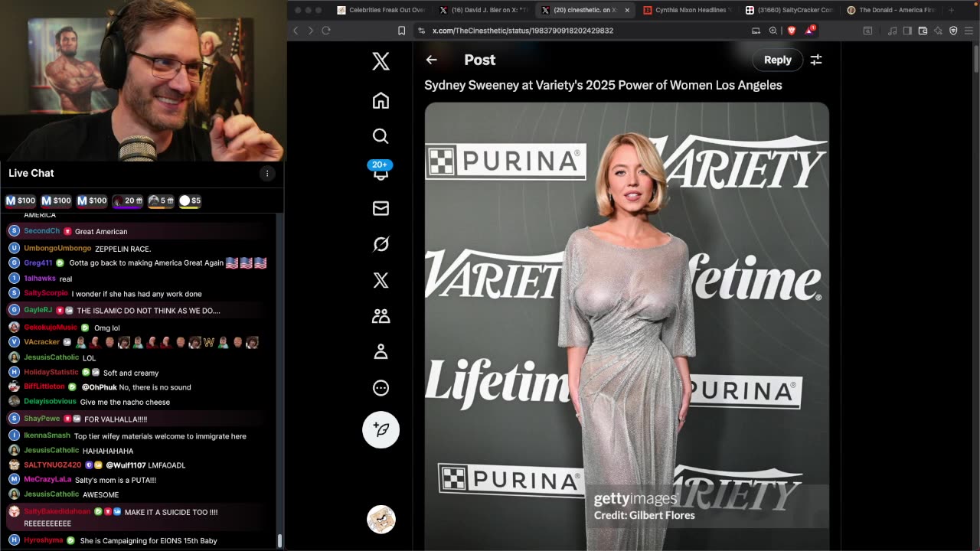Click the Reply button at top
This screenshot has width=980, height=551.
(777, 60)
